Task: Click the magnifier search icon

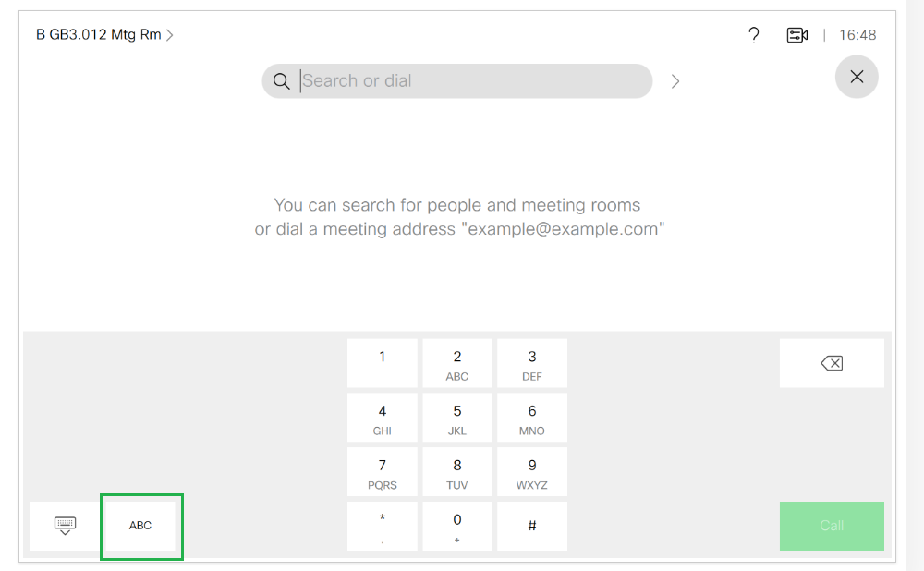Action: click(281, 81)
